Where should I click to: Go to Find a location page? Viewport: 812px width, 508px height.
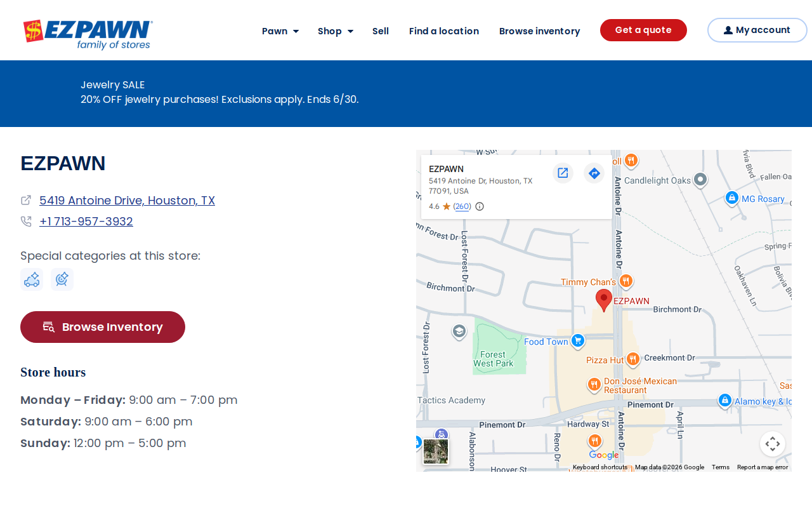click(x=444, y=30)
